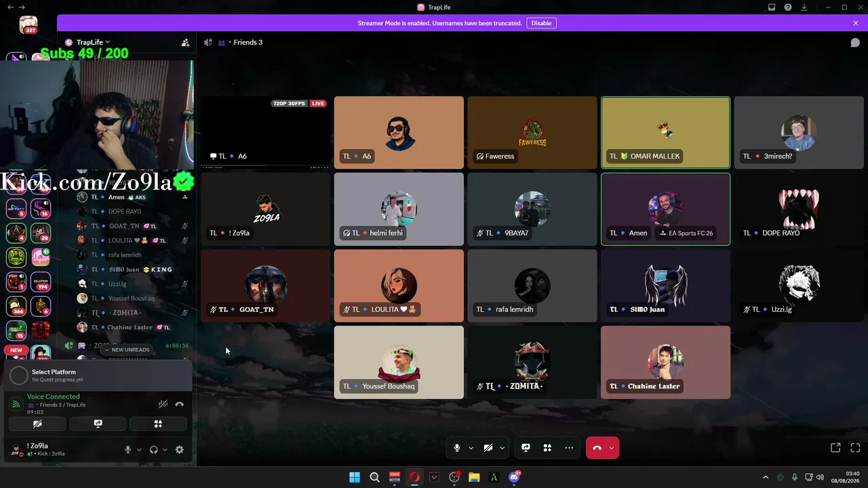Toggle noise suppression in voice panel
Image resolution: width=868 pixels, height=488 pixels.
163,404
